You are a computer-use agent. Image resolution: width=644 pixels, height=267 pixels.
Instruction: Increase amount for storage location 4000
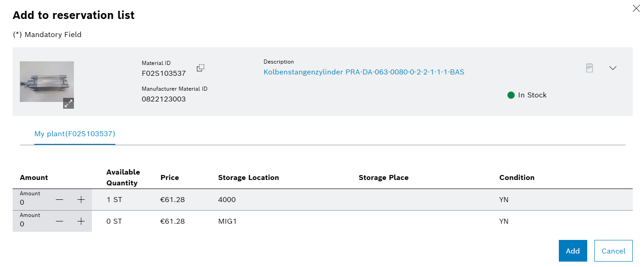pyautogui.click(x=81, y=200)
